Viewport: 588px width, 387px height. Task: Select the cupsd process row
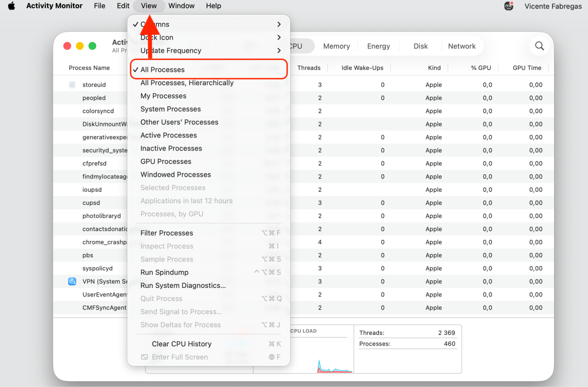[x=303, y=203]
